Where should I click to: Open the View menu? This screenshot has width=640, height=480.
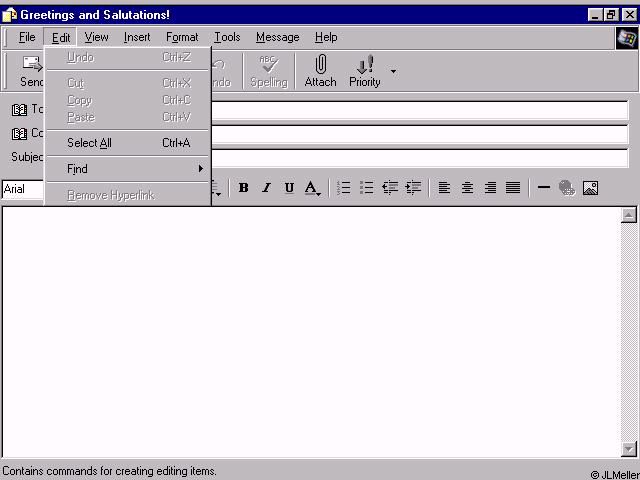coord(96,37)
